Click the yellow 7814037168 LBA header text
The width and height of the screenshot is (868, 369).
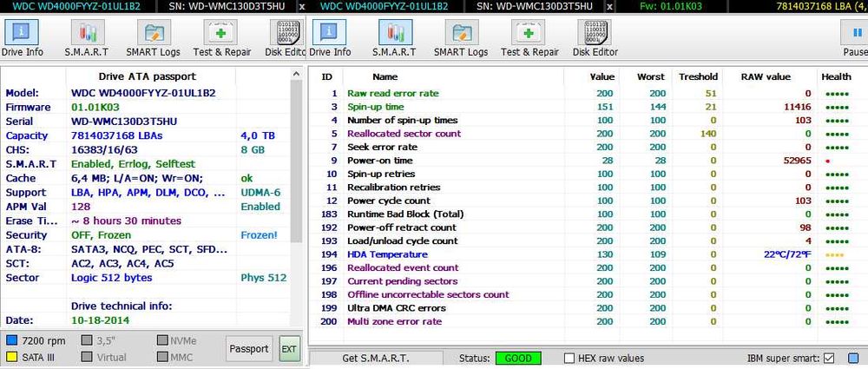tap(821, 7)
